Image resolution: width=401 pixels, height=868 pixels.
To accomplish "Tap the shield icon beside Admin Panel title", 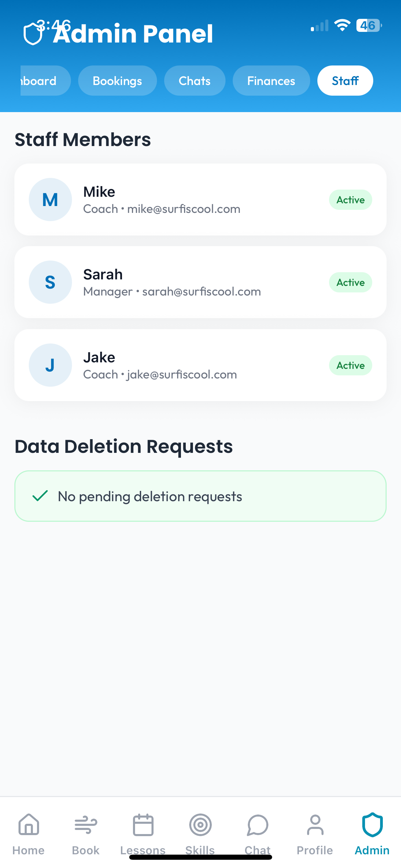I will click(x=33, y=34).
